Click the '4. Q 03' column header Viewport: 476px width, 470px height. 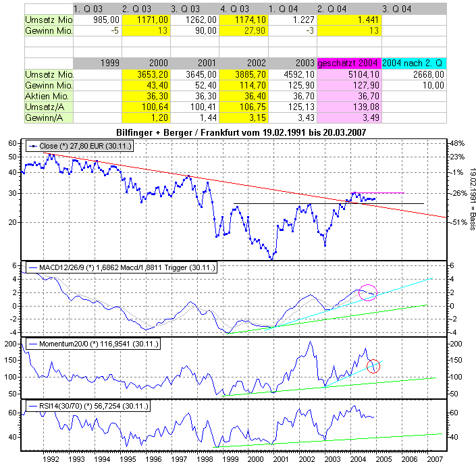click(244, 9)
